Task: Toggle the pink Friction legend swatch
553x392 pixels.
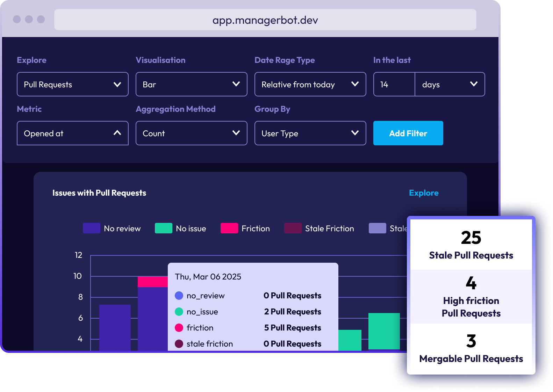Action: (x=229, y=228)
